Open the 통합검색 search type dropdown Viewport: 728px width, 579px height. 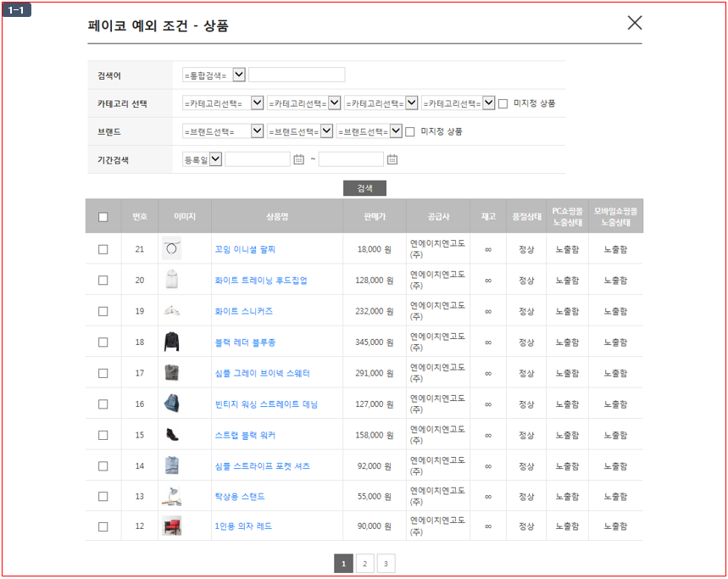[214, 75]
